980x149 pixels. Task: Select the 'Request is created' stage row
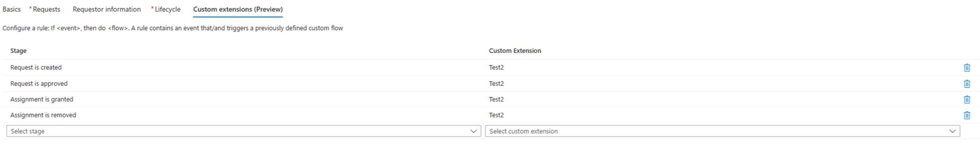tap(491, 68)
